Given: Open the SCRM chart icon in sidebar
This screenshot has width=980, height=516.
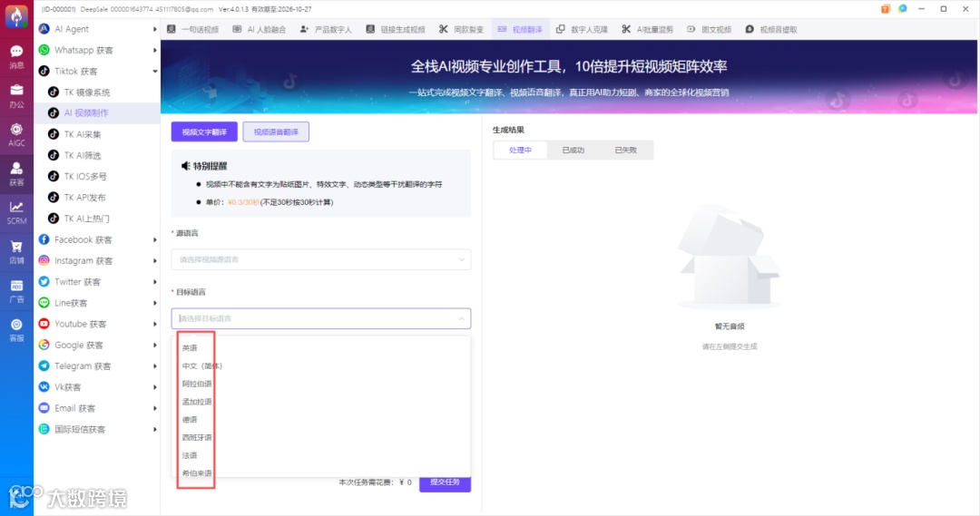Looking at the screenshot, I should pos(16,212).
